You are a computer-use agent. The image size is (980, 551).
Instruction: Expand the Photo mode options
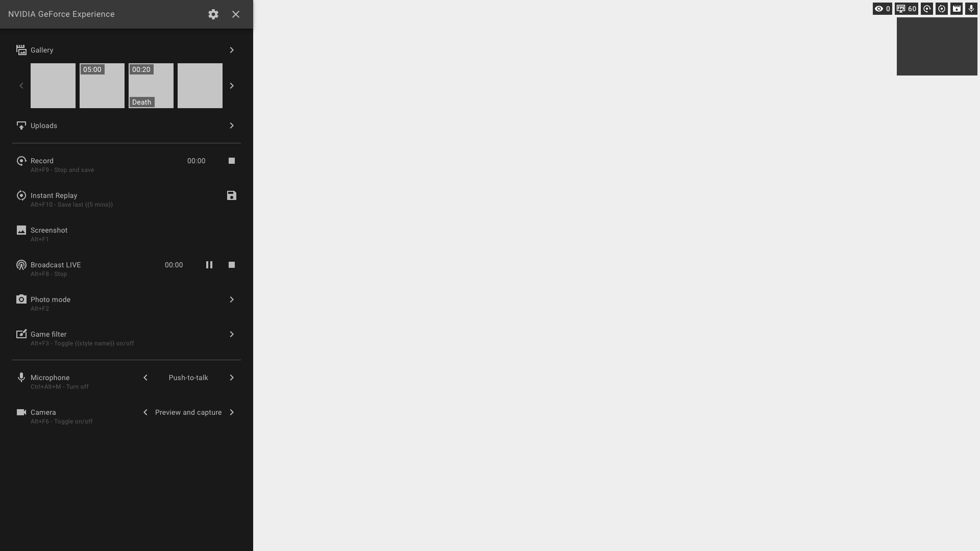(x=232, y=299)
